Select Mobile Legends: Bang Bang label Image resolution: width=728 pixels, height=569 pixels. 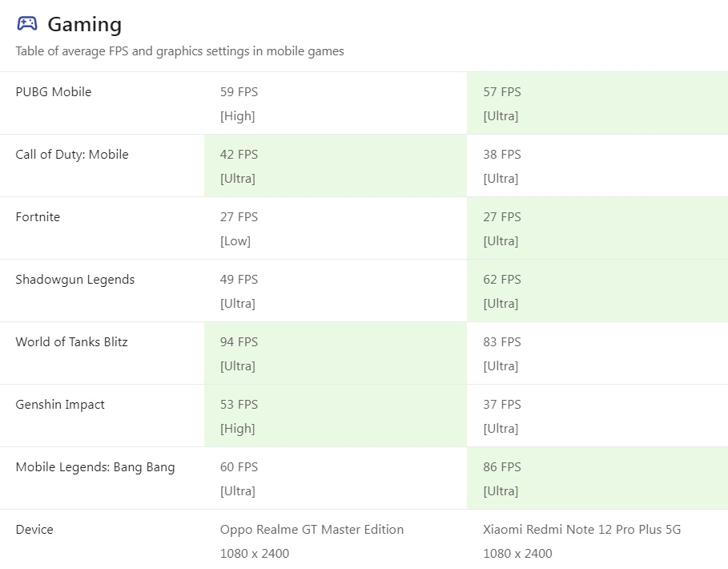95,467
